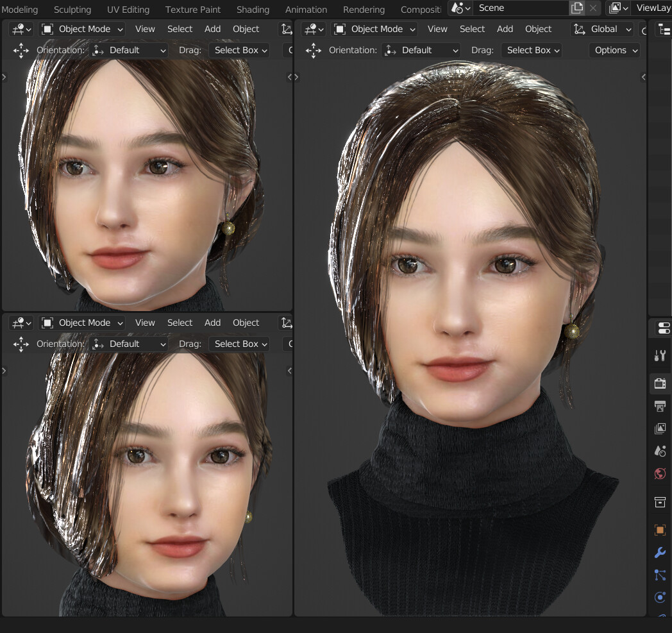Open the Object properties tab
The height and width of the screenshot is (633, 672).
660,529
